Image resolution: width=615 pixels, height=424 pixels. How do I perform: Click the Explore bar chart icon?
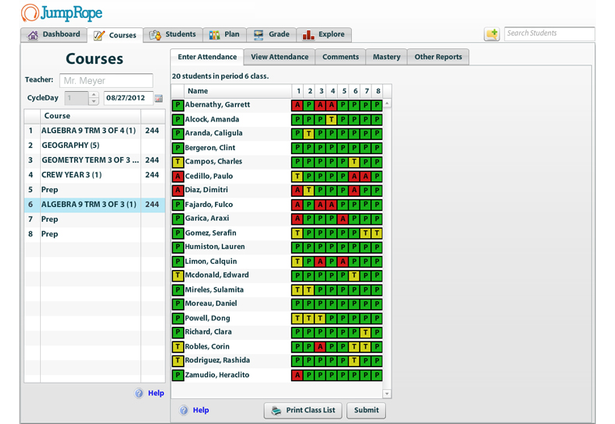[x=308, y=35]
